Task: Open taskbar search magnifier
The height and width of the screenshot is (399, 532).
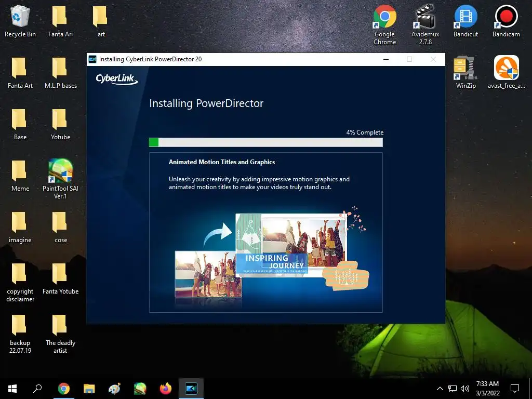Action: (37, 389)
